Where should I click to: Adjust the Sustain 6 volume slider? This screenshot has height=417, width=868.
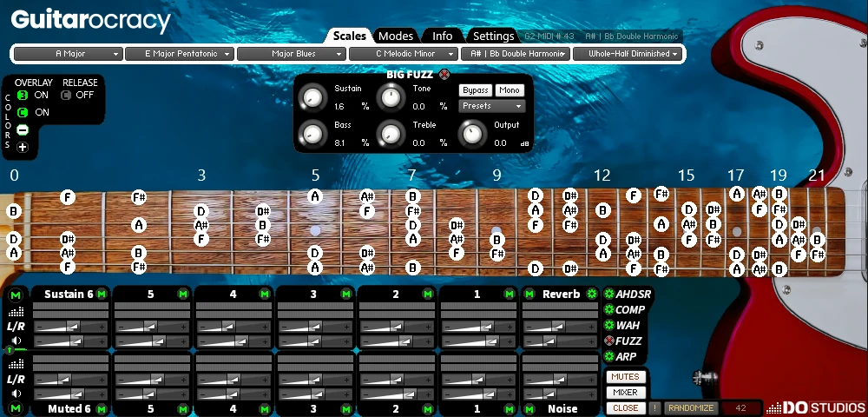[x=71, y=341]
